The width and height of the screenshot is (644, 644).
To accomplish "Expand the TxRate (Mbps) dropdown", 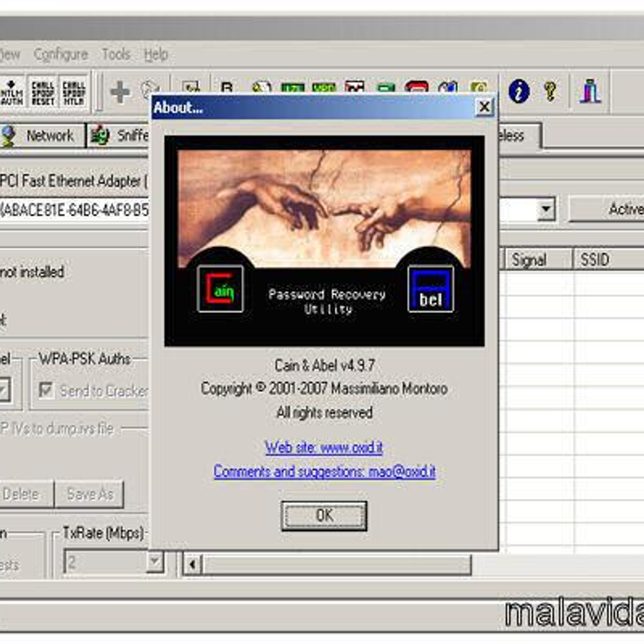I will (x=155, y=561).
